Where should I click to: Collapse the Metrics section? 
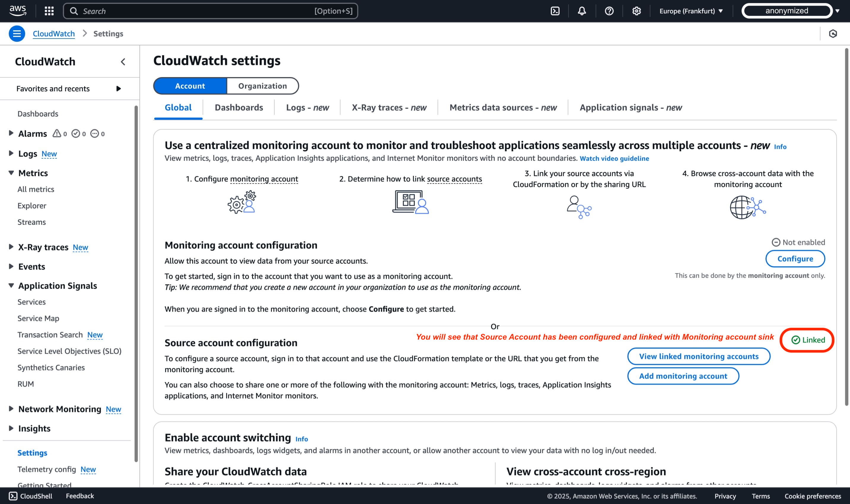11,173
